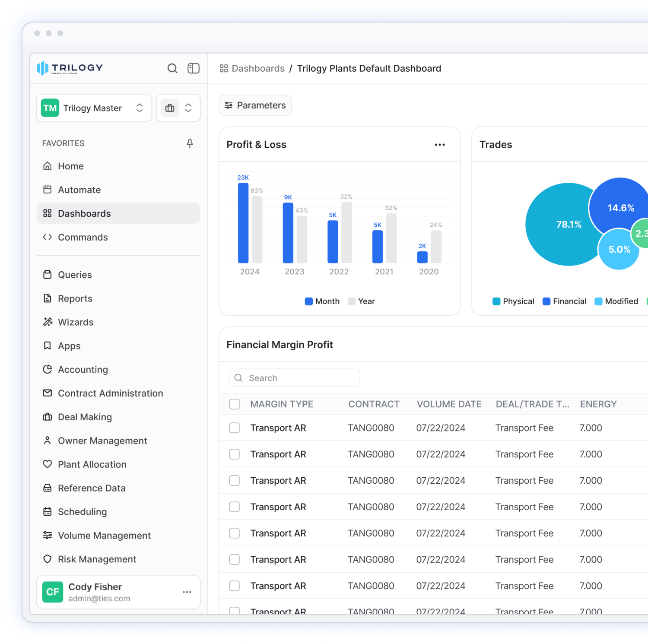
Task: Check the first Transport AR row checkbox
Action: (235, 428)
